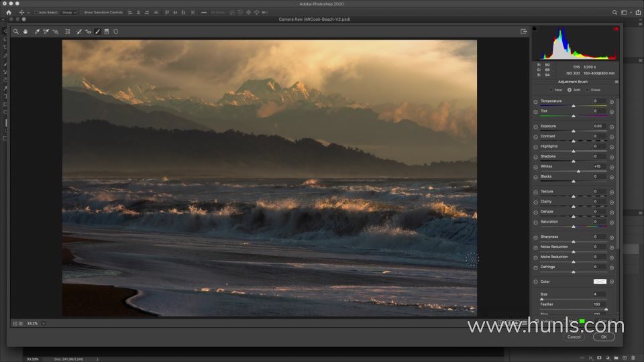Click the Highlights value field
The width and height of the screenshot is (644, 362).
click(598, 146)
